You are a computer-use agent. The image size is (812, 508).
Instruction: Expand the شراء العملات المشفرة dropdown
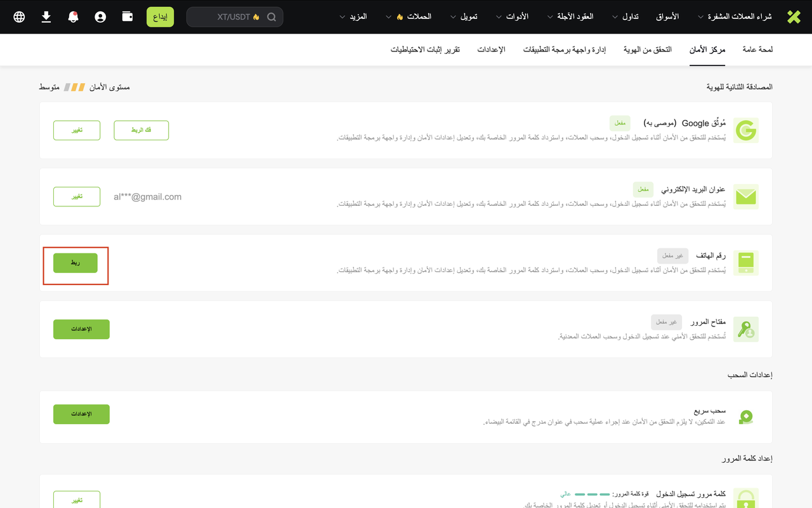tap(736, 17)
